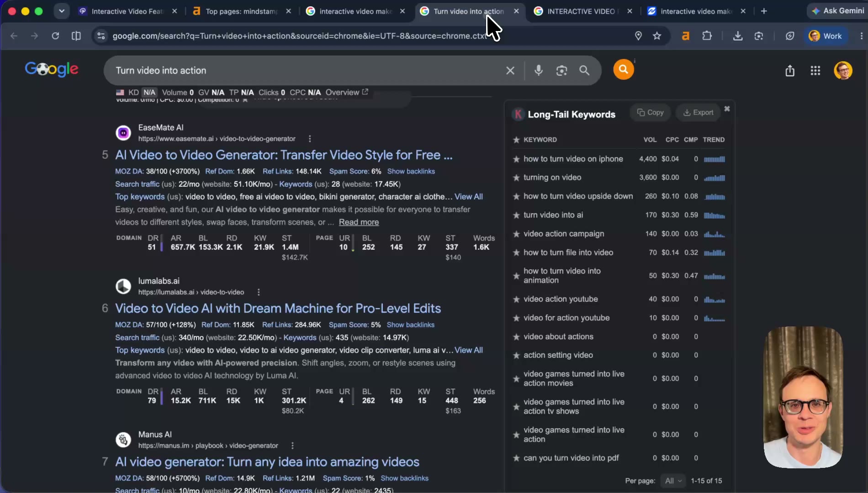This screenshot has height=493, width=868.
Task: Show backlinks for the lumalabs.ai result
Action: coord(411,325)
